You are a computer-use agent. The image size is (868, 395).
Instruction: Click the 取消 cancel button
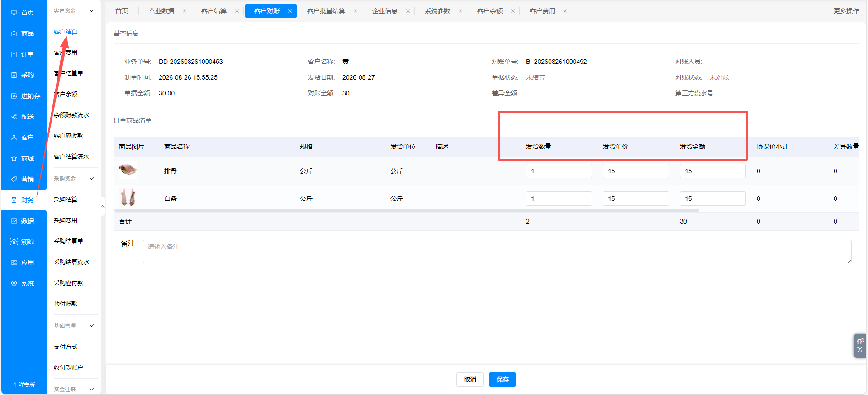tap(470, 380)
